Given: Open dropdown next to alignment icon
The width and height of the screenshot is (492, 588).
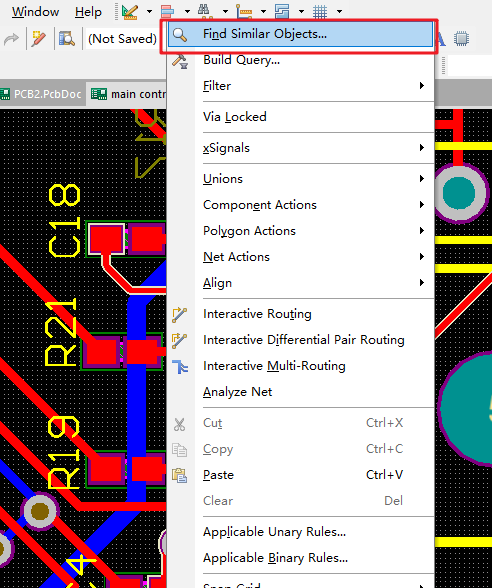Looking at the screenshot, I should click(187, 12).
